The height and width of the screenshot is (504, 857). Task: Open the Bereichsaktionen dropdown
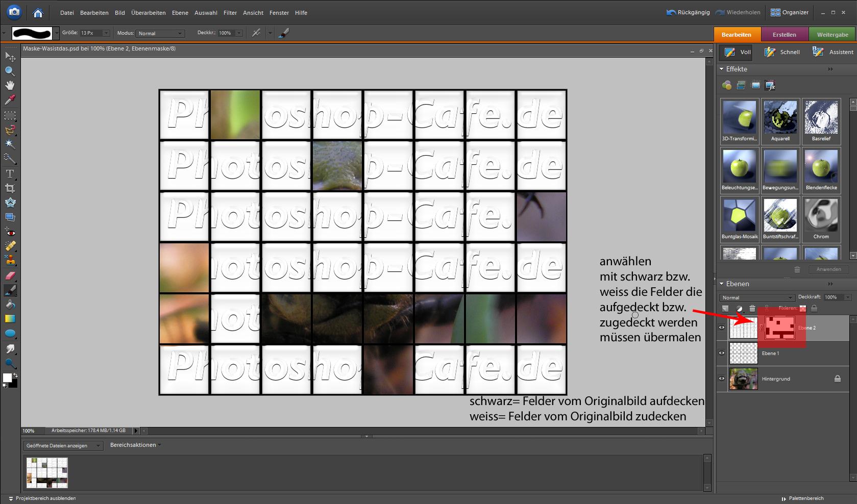(x=135, y=445)
